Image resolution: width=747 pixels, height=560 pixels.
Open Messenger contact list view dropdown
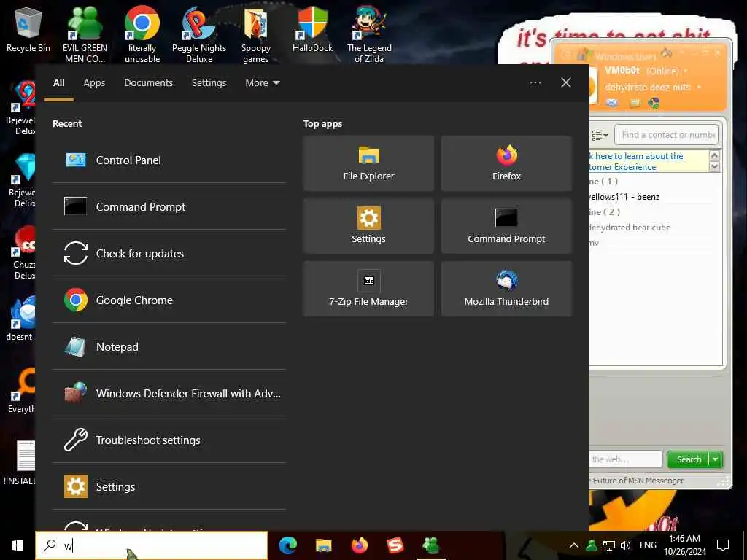(x=600, y=135)
